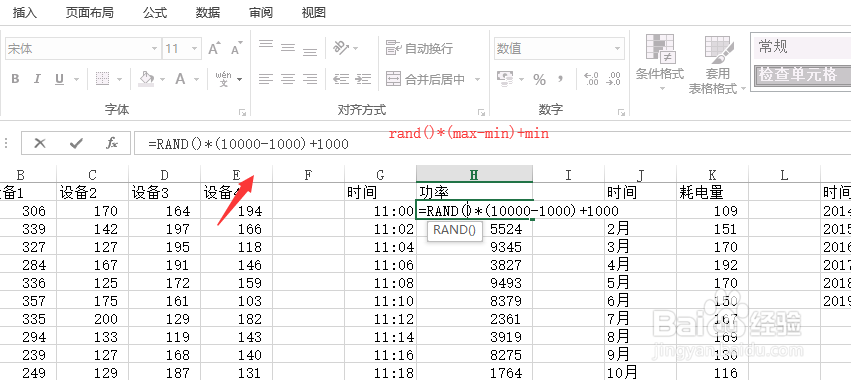Open the 页面布局 tab
The width and height of the screenshot is (851, 380).
[90, 12]
